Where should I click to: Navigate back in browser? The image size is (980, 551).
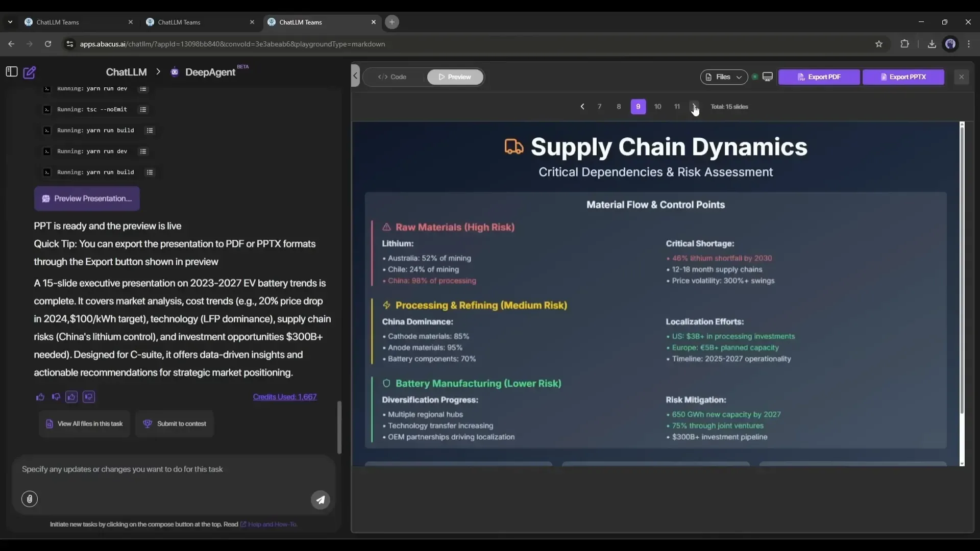11,44
